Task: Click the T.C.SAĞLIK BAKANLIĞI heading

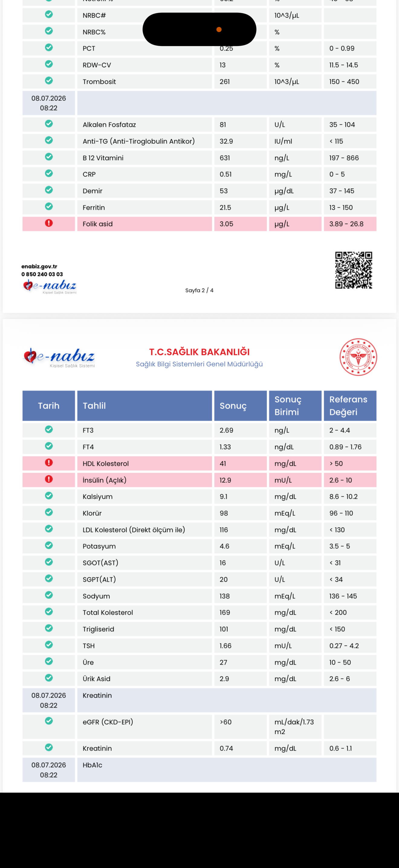Action: tap(199, 352)
